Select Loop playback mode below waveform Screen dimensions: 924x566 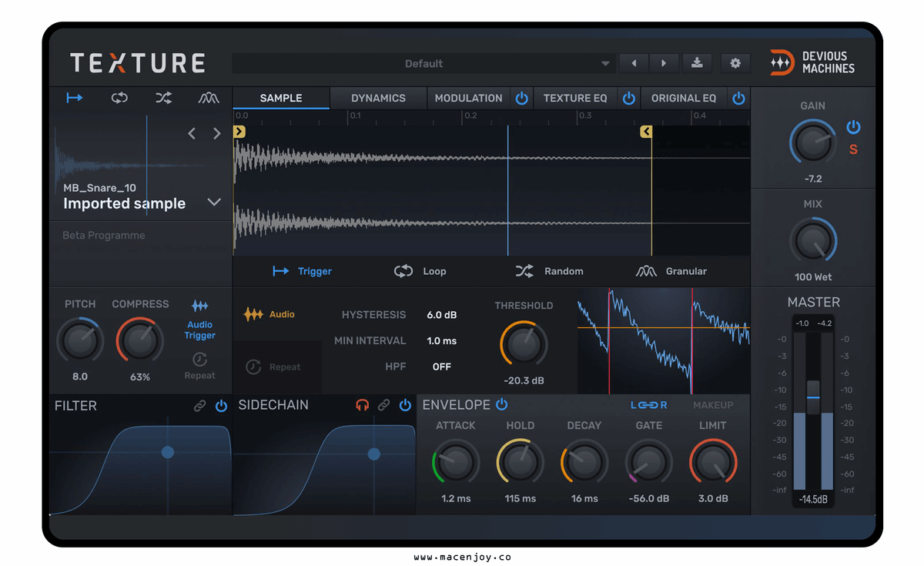coord(420,271)
